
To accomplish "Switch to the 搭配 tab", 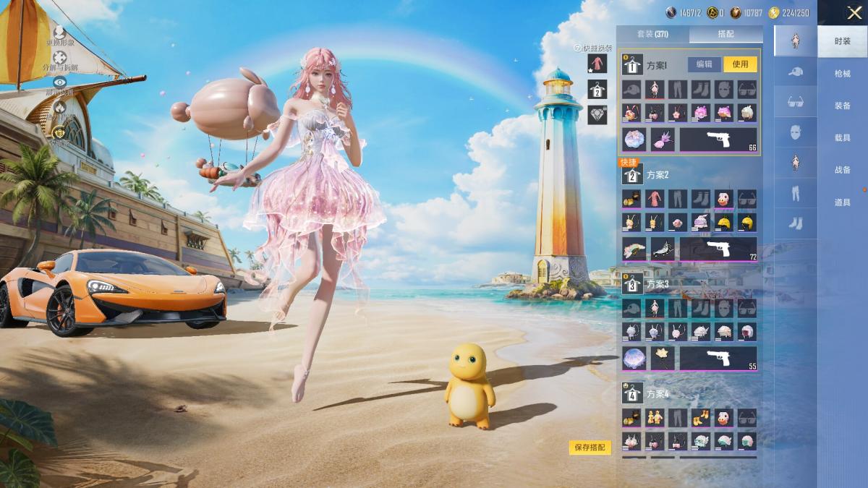I will [x=726, y=34].
